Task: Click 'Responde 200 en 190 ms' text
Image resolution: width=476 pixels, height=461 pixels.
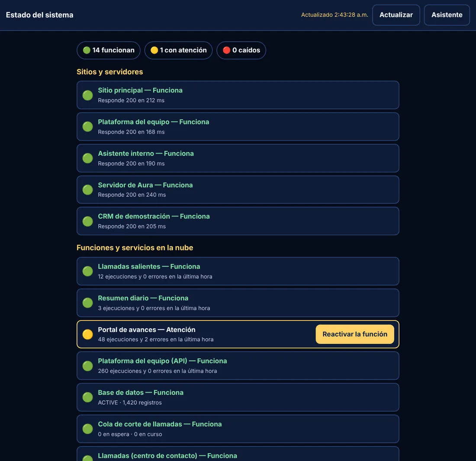Action: tap(131, 163)
